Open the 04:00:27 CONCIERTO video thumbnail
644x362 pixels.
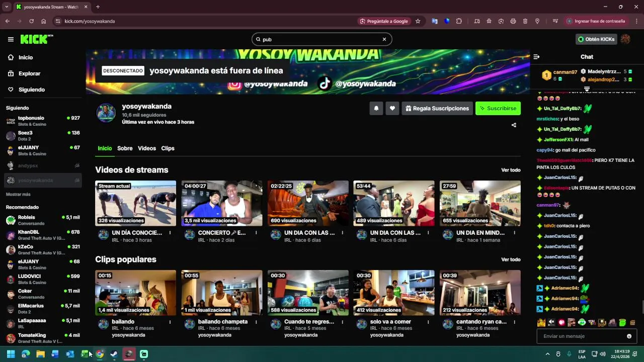point(222,203)
